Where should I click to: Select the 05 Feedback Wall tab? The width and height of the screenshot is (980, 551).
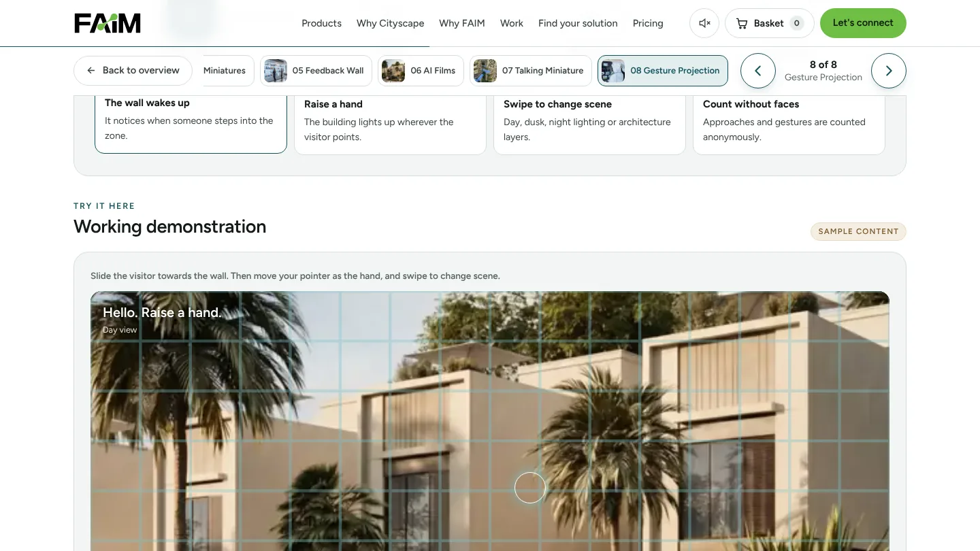pos(316,71)
